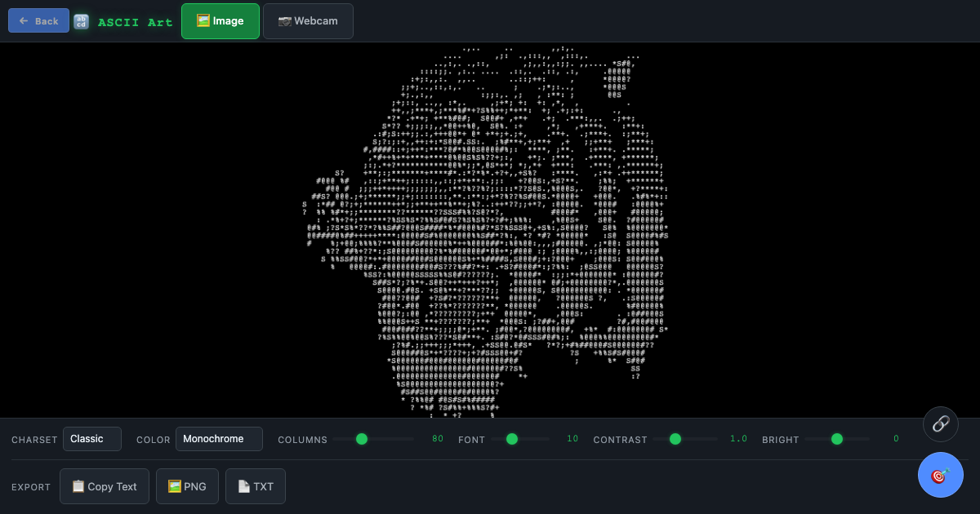Screen dimensions: 980x514
Task: Click the ASCII Art title text
Action: coord(136,22)
